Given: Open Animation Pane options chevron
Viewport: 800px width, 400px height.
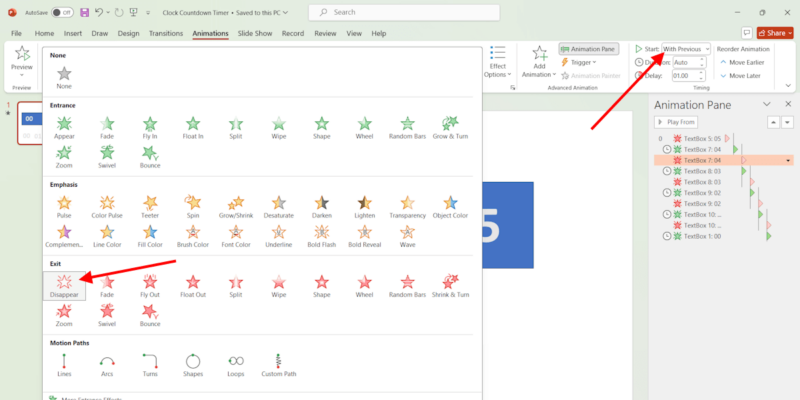Looking at the screenshot, I should 766,104.
